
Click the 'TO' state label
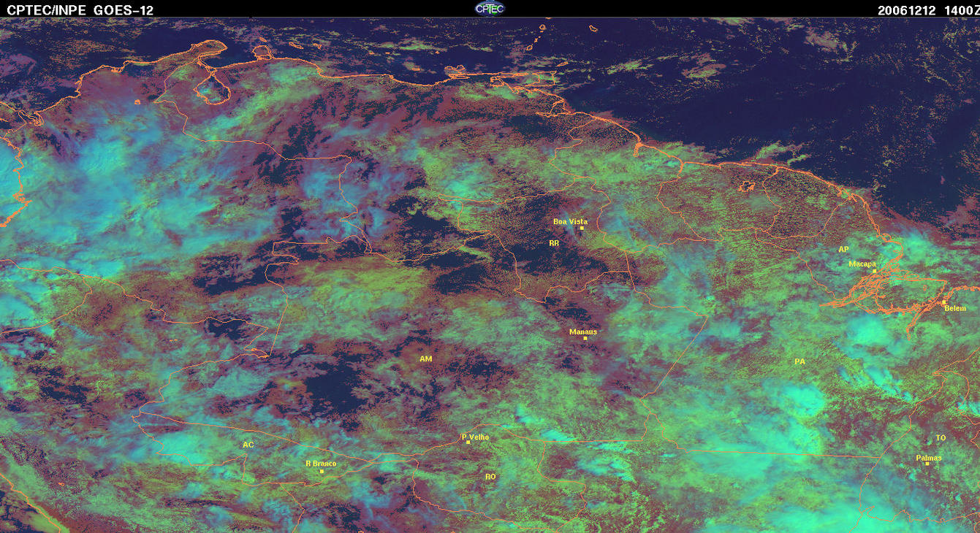point(941,438)
